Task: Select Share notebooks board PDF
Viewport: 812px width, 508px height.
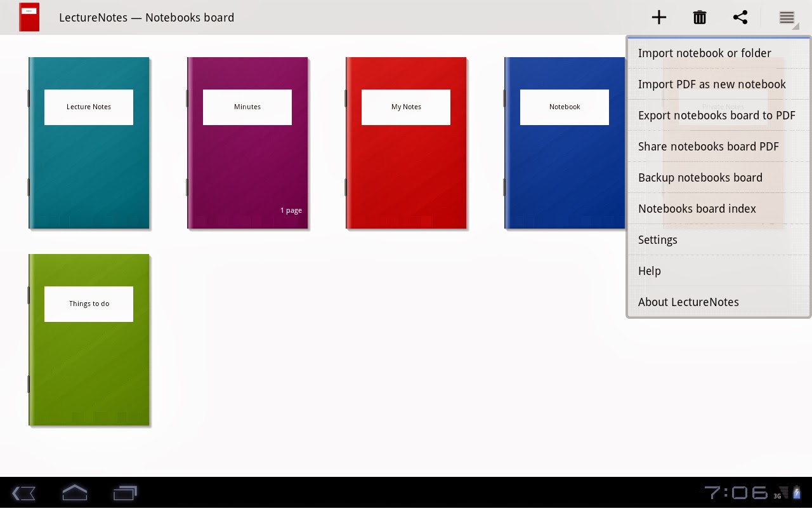Action: tap(719, 147)
